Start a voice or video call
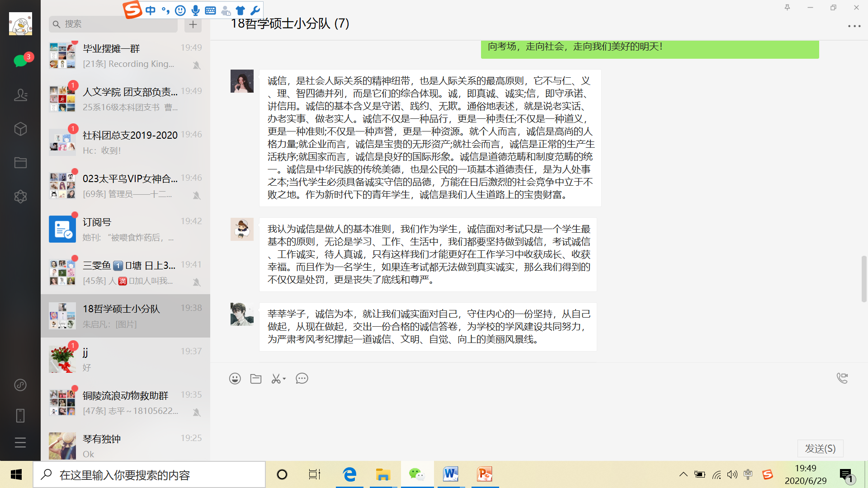Image resolution: width=868 pixels, height=488 pixels. (842, 378)
